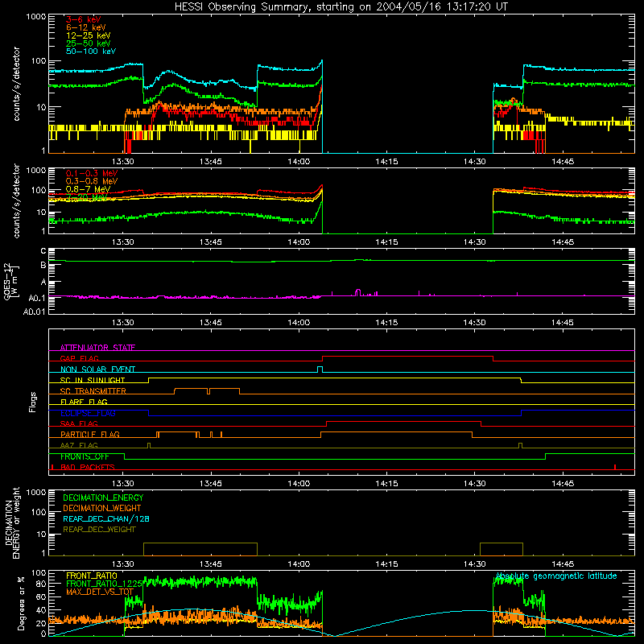This screenshot has height=644, width=644.
Task: Select the NON_SOLAR_EVENT flag label
Action: [97, 369]
